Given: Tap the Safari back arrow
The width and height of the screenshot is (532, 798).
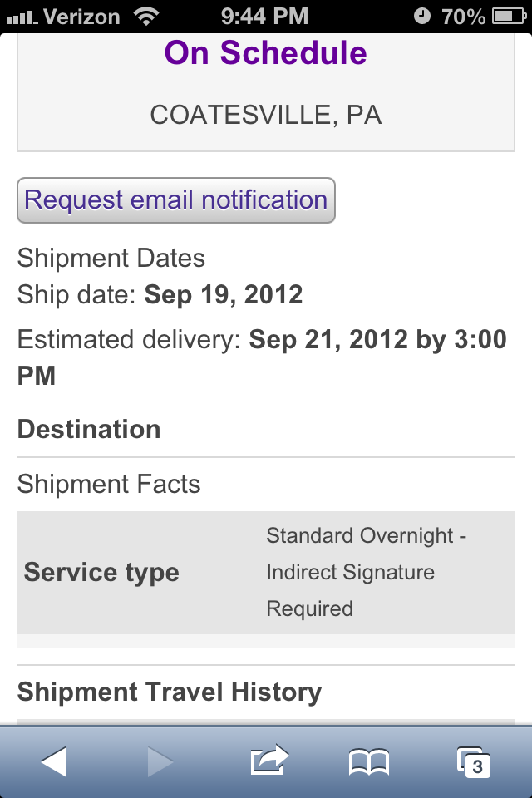Looking at the screenshot, I should pos(54,761).
